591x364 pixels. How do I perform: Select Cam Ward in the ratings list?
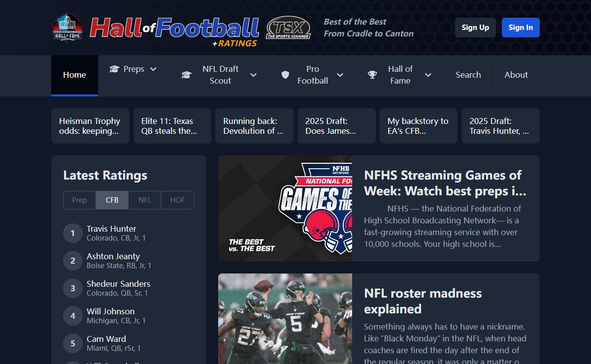[x=106, y=339]
